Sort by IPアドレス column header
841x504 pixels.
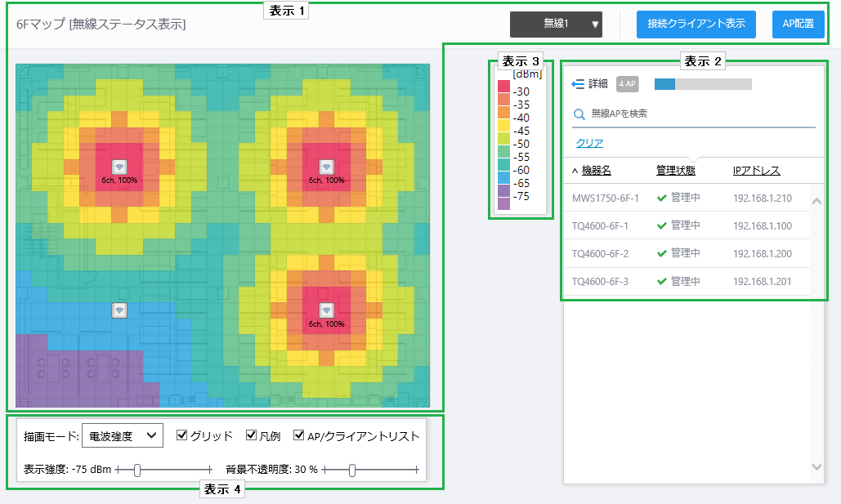tap(756, 171)
